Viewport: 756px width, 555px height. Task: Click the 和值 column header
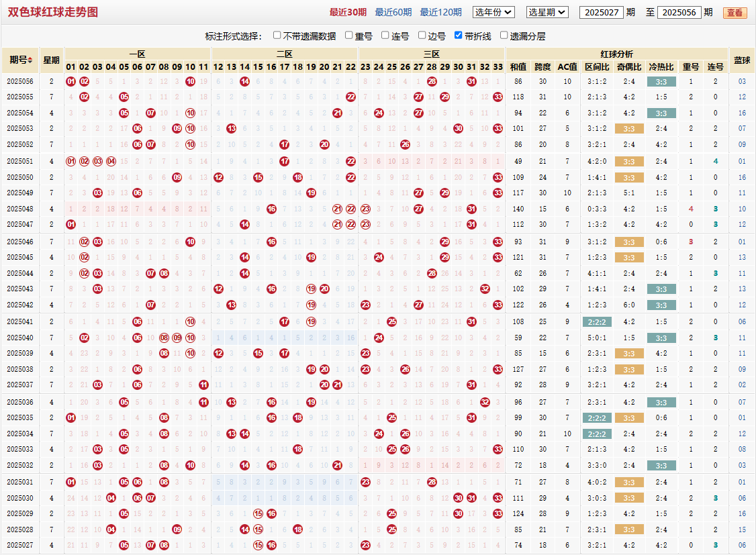click(518, 67)
